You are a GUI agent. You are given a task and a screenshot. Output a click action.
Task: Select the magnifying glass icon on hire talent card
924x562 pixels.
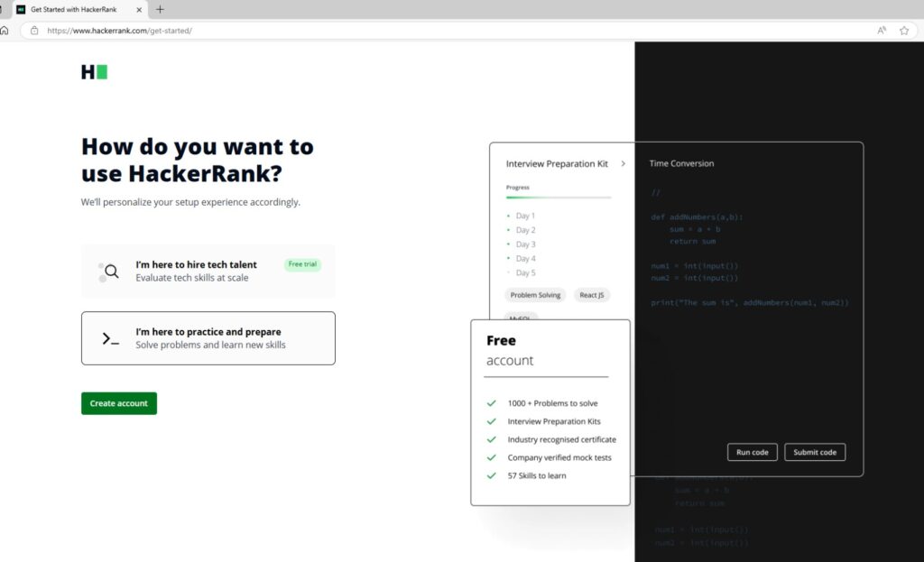tap(110, 271)
